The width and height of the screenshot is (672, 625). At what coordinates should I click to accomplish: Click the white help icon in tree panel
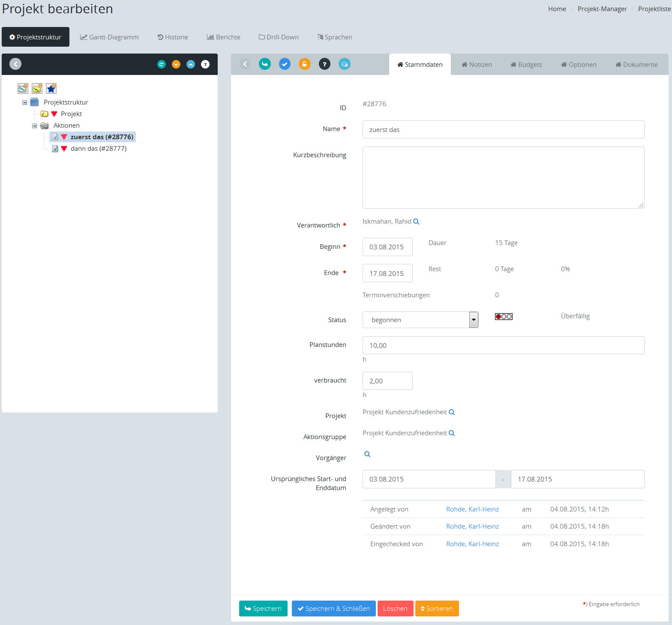point(205,64)
